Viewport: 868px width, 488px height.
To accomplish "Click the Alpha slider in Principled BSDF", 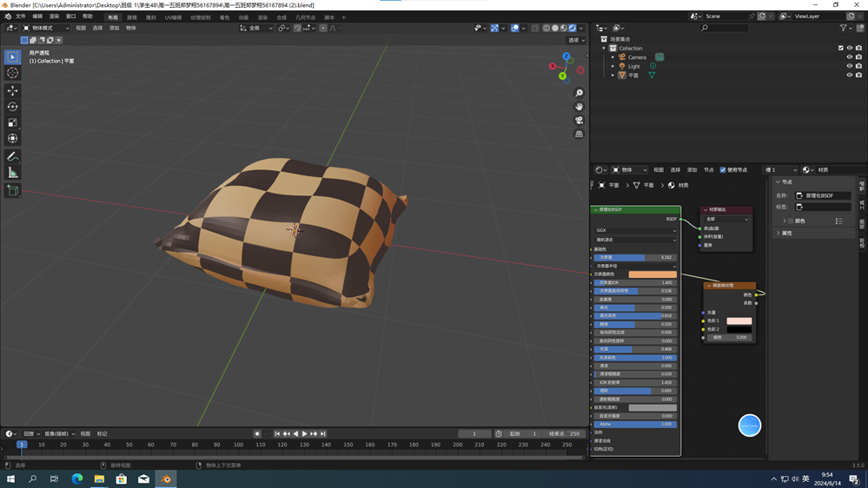I will (635, 425).
